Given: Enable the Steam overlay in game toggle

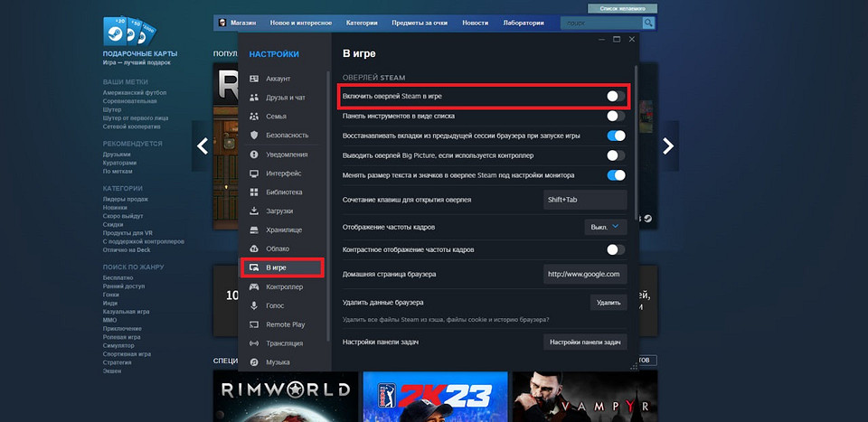Looking at the screenshot, I should tap(615, 96).
